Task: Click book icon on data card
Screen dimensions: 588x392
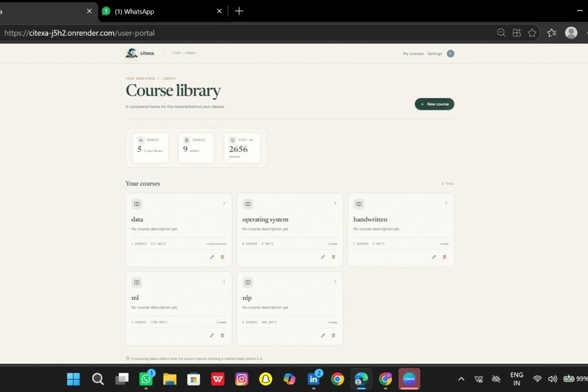Action: click(137, 204)
